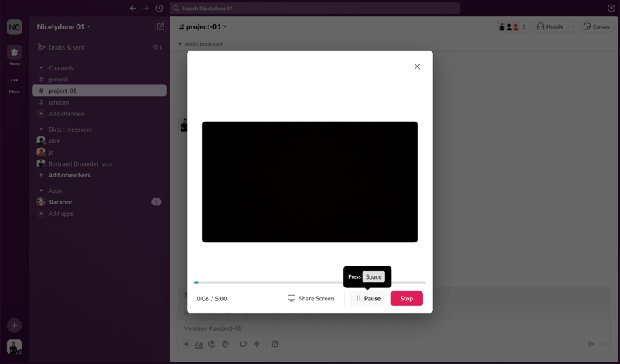Pause the video recording
620x364 pixels.
[x=367, y=298]
